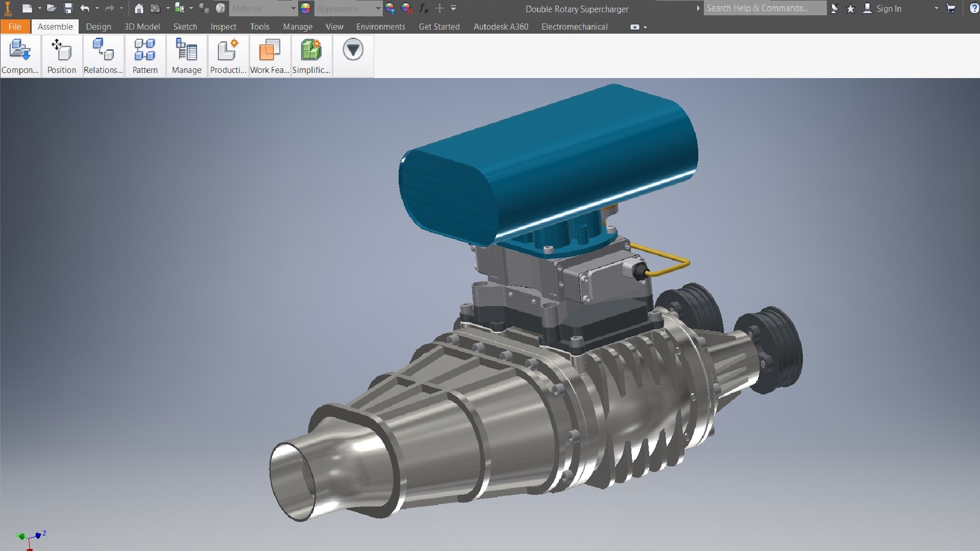Click the Update icon next to Home
Screen dimensions: 980x551
click(x=155, y=8)
